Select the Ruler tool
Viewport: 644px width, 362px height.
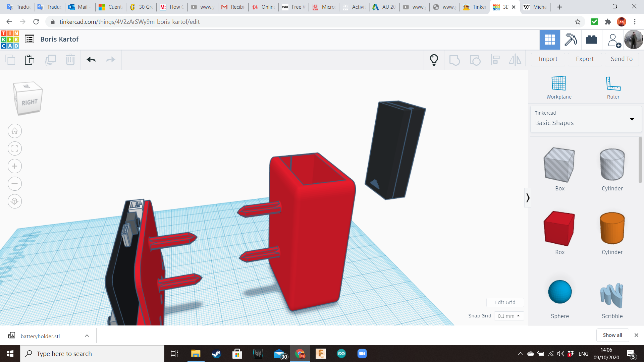point(613,83)
